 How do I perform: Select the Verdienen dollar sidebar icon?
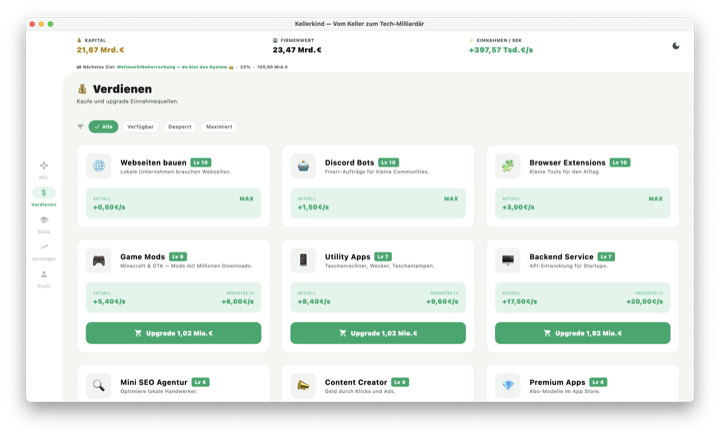coord(44,192)
